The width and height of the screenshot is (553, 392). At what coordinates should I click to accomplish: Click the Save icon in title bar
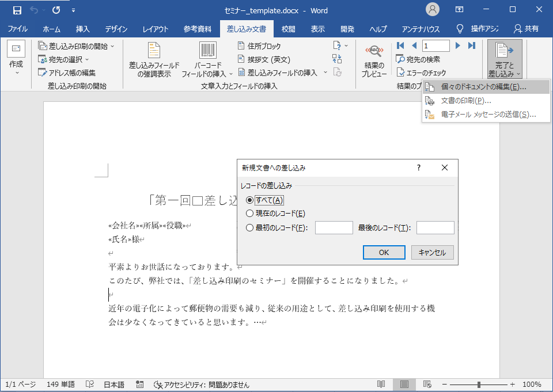click(x=17, y=10)
